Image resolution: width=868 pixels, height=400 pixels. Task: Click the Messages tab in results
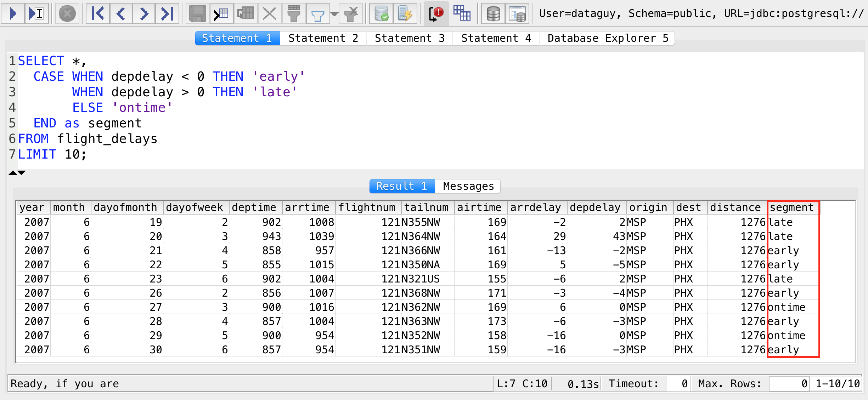point(468,186)
